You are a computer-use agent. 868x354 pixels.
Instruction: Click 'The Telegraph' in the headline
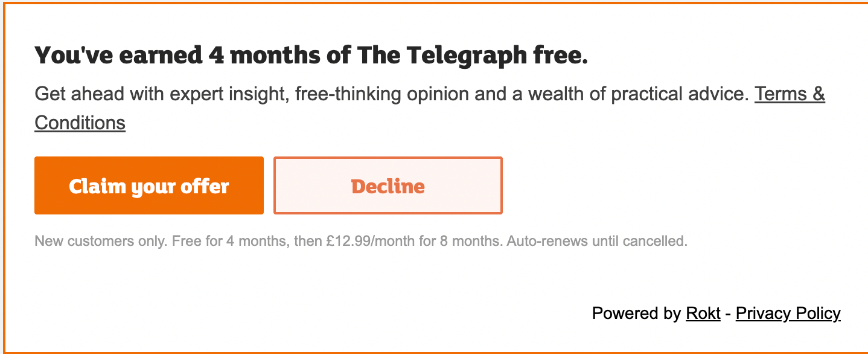click(442, 56)
